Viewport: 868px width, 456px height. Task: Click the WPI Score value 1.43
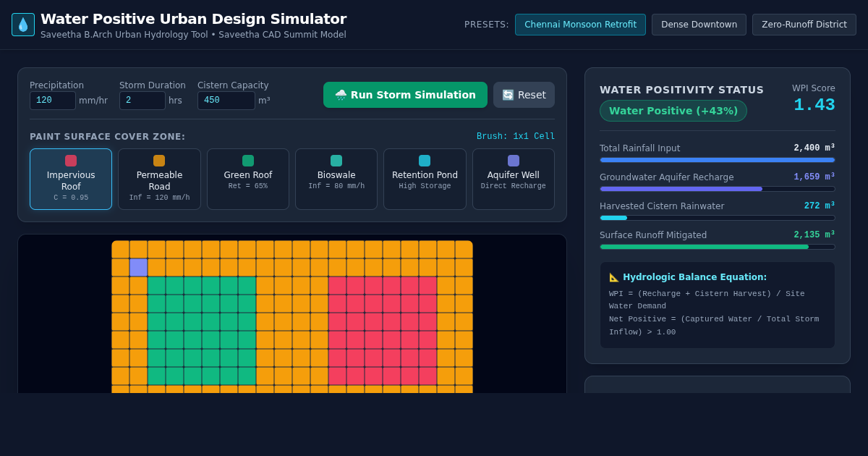point(814,105)
